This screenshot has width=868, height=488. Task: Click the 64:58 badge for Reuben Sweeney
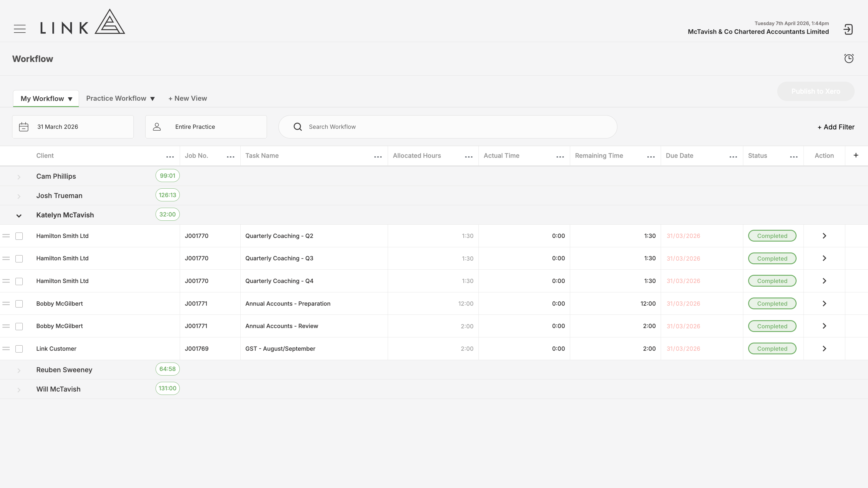point(167,369)
